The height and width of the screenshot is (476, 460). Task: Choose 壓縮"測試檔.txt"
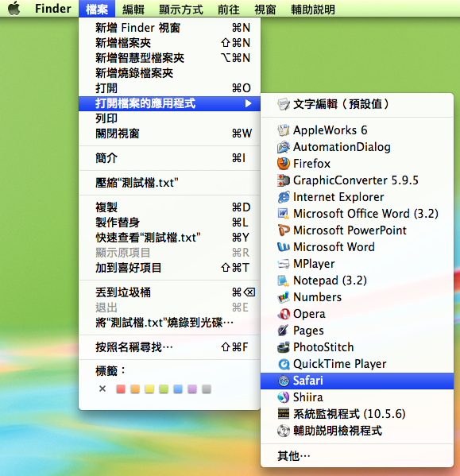click(169, 183)
